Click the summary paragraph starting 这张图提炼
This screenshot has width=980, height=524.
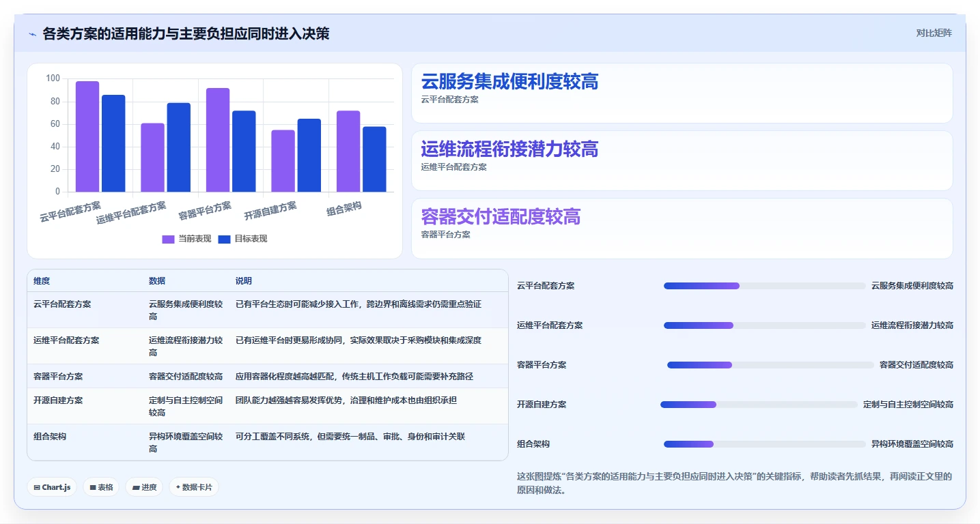(734, 483)
